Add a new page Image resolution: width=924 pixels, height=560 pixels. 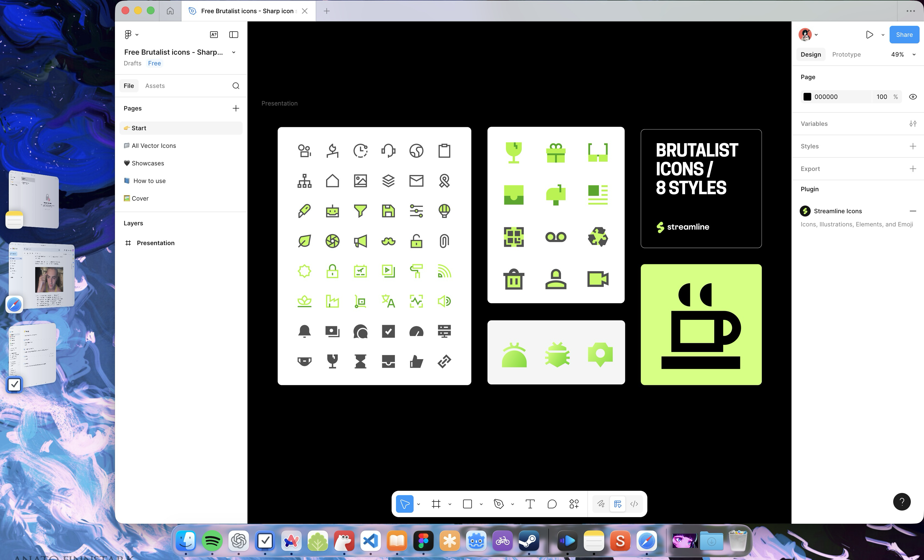236,108
